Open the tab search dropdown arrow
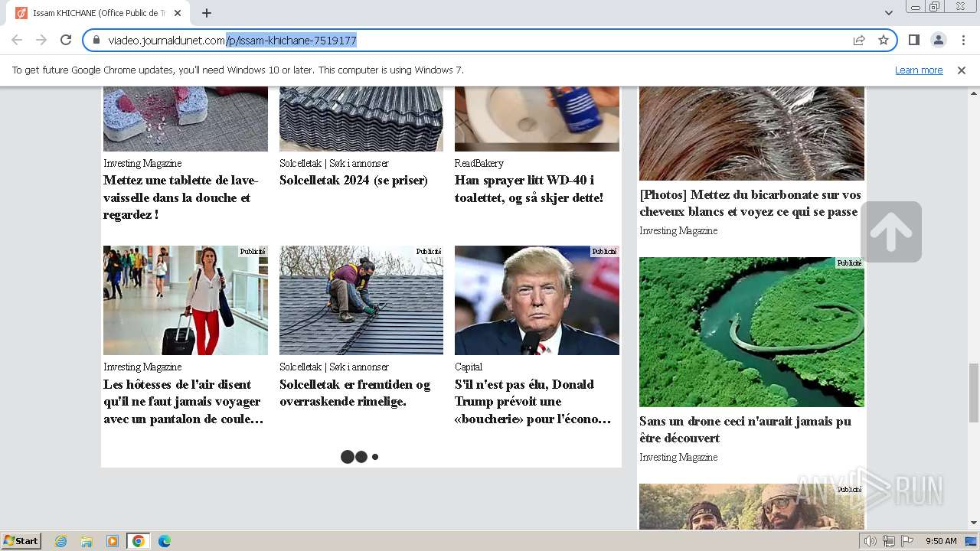This screenshot has height=551, width=980. 888,13
